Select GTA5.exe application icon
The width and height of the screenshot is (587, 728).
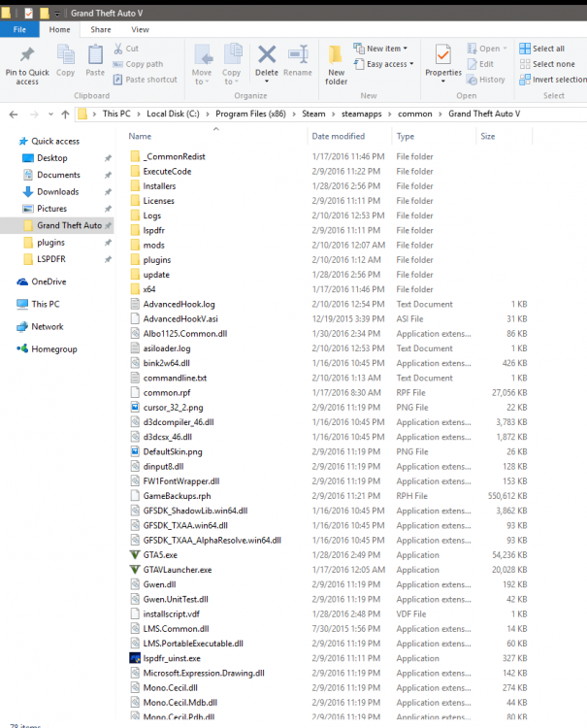[135, 555]
